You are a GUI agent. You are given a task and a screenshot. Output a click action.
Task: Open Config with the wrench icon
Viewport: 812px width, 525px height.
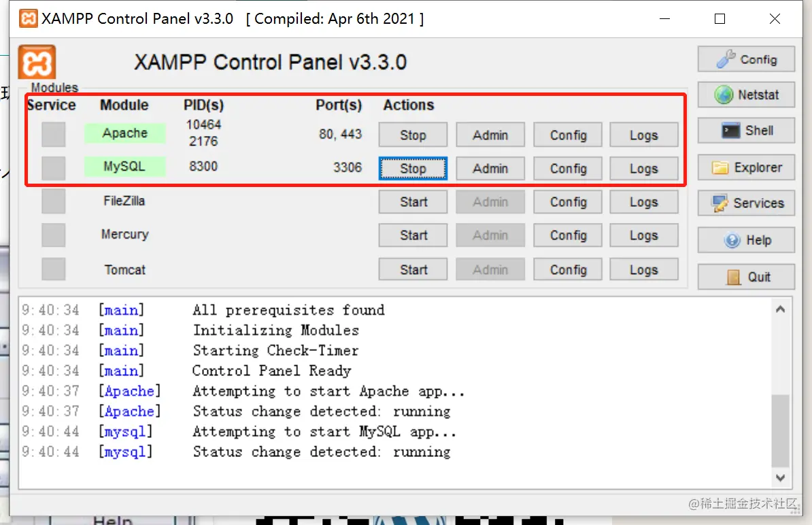pyautogui.click(x=746, y=59)
